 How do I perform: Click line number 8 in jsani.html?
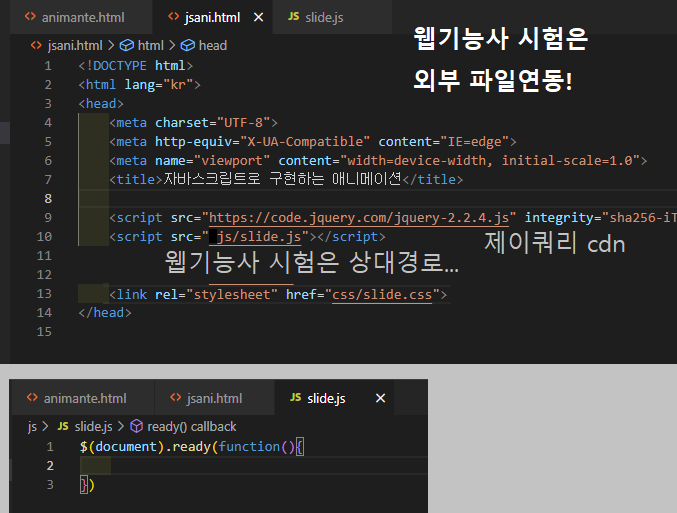pyautogui.click(x=48, y=199)
